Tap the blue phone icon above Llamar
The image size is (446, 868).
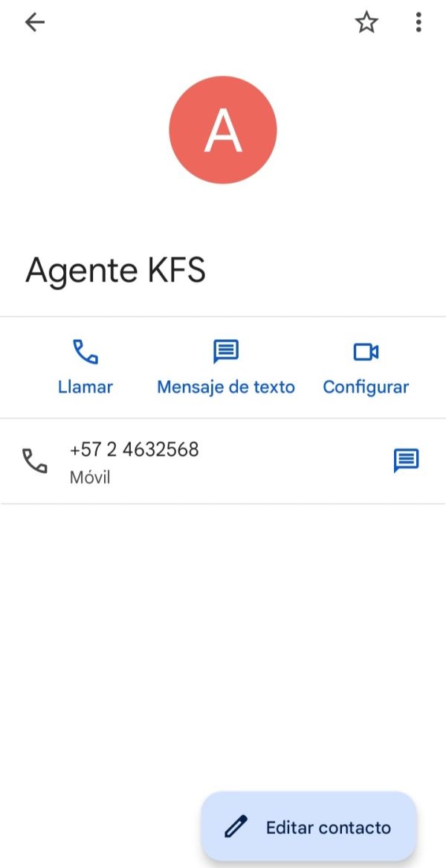[x=85, y=352]
